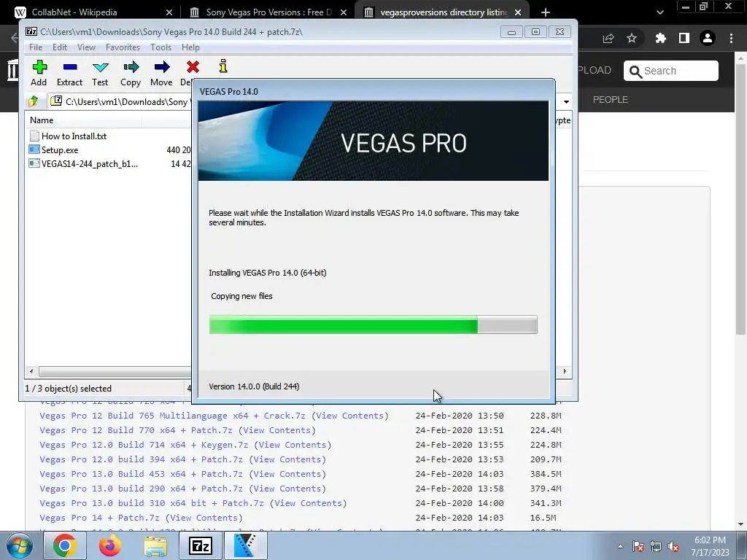The height and width of the screenshot is (560, 747).
Task: Click the Windows Start button
Action: coord(19,546)
